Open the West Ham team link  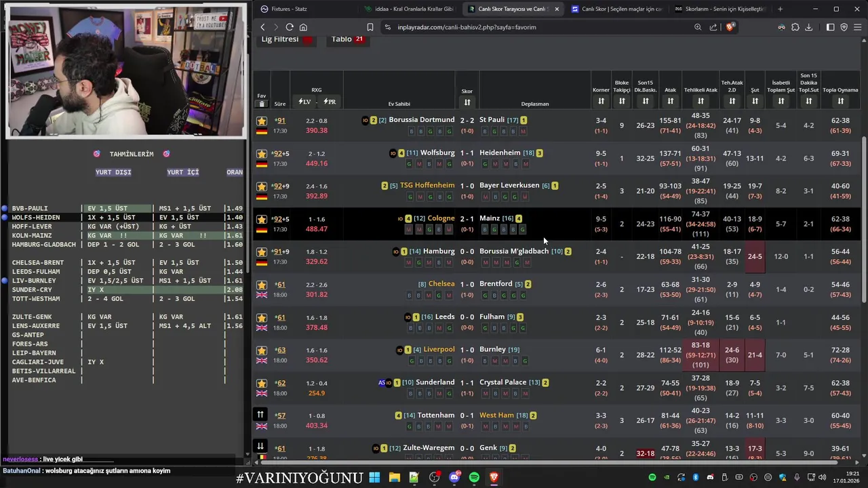[496, 415]
